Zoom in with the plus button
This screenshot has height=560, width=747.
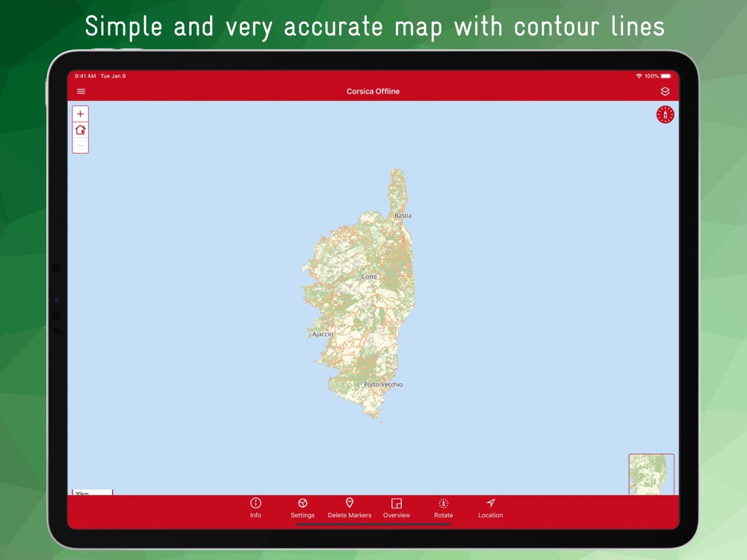[81, 113]
